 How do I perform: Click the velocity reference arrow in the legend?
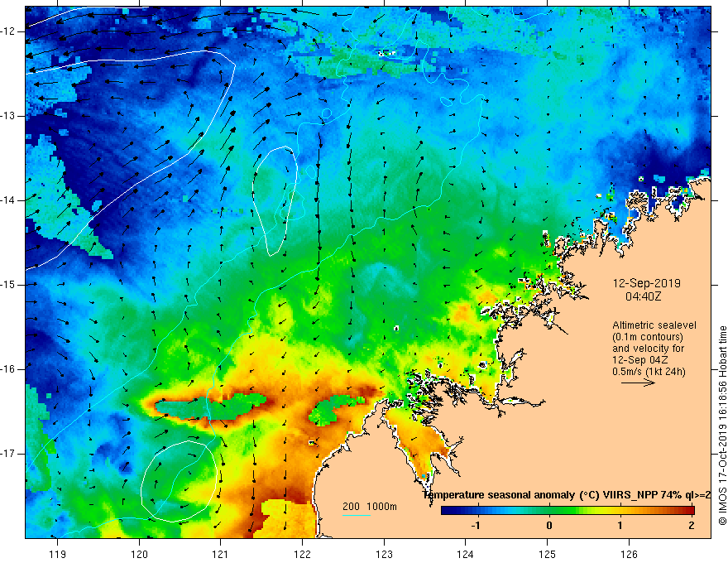pos(638,383)
